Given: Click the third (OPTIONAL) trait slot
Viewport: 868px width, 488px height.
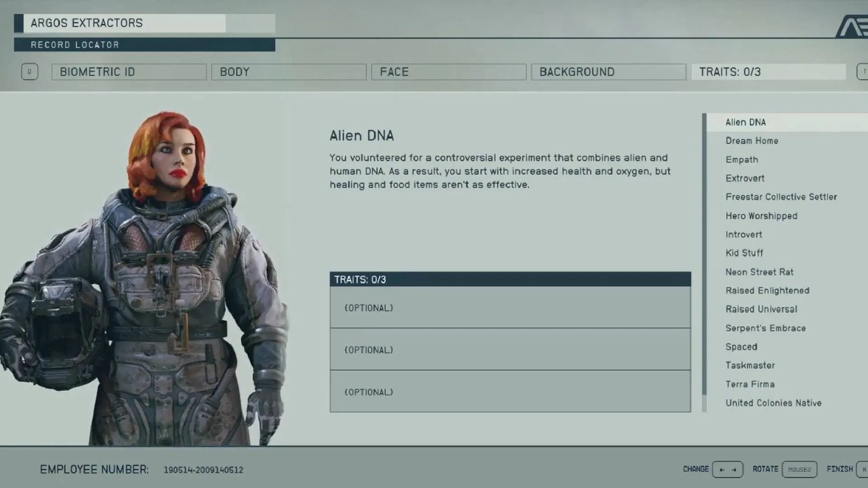Looking at the screenshot, I should coord(511,392).
